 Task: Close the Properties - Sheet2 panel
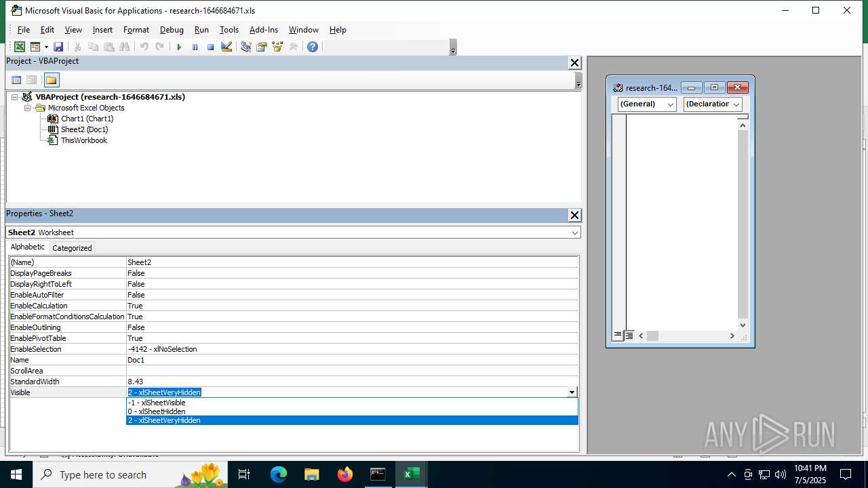[x=574, y=215]
